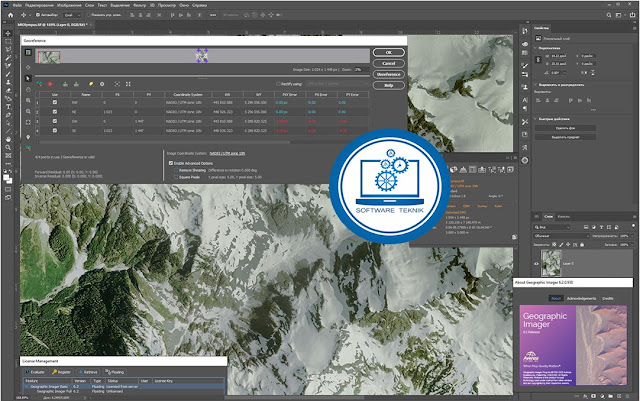The image size is (640, 401).
Task: Click OK in the Georeference dialog
Action: pos(389,52)
